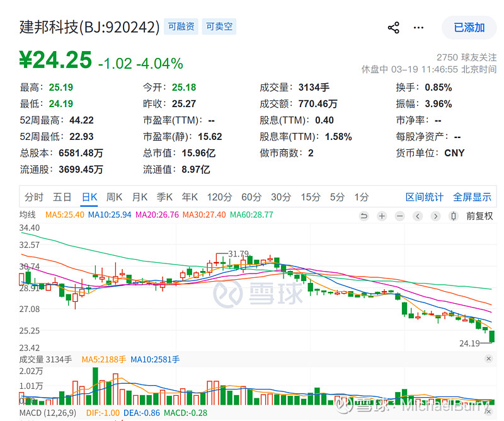Open the 前复权 adjustment dropdown
Screen dimensions: 504x421
(x=479, y=216)
